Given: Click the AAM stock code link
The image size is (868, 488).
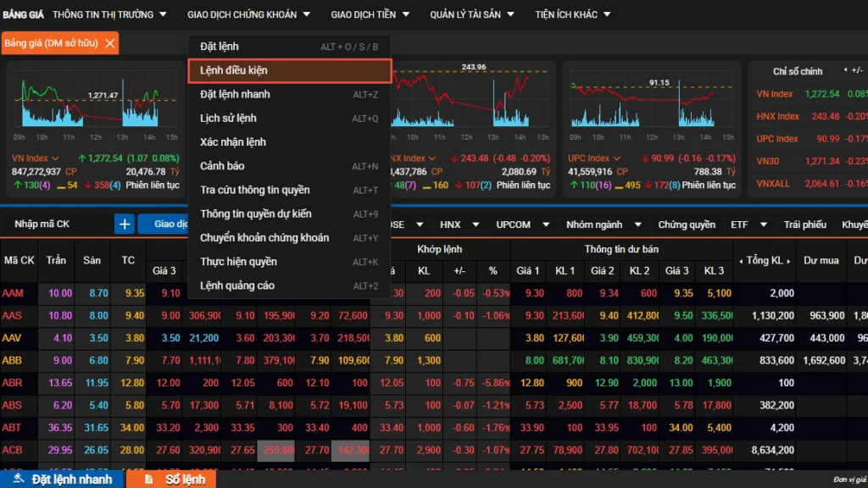Looking at the screenshot, I should pos(13,292).
